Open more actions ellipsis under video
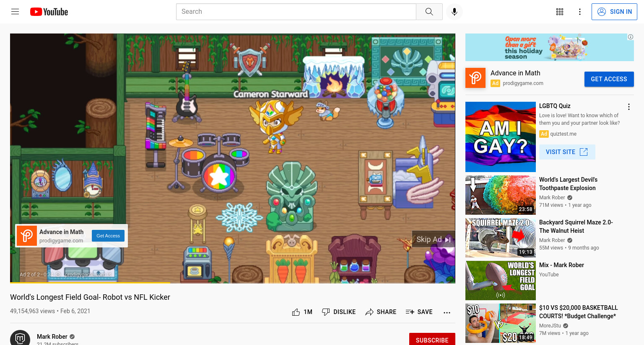This screenshot has height=345, width=644. (447, 312)
